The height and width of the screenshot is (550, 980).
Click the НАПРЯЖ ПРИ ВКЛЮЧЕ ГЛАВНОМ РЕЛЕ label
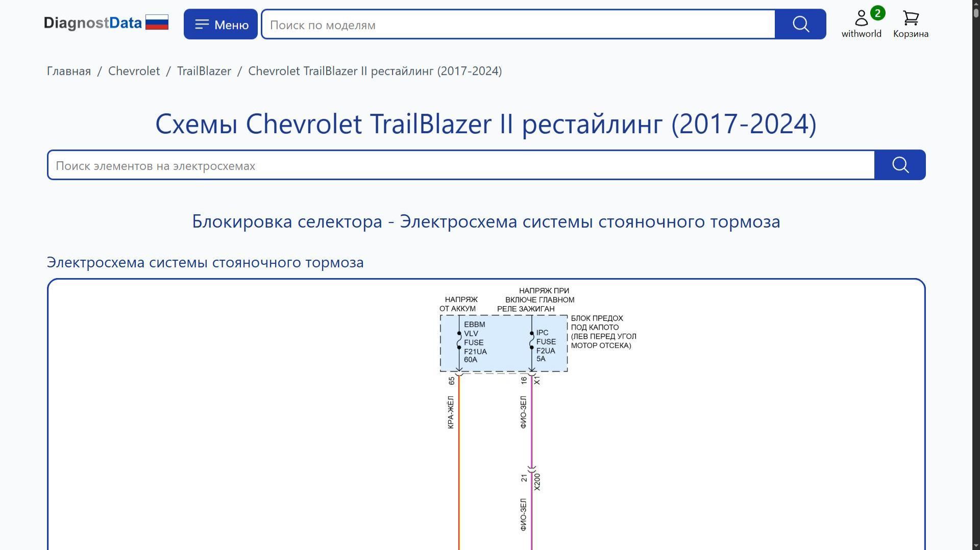(x=536, y=299)
